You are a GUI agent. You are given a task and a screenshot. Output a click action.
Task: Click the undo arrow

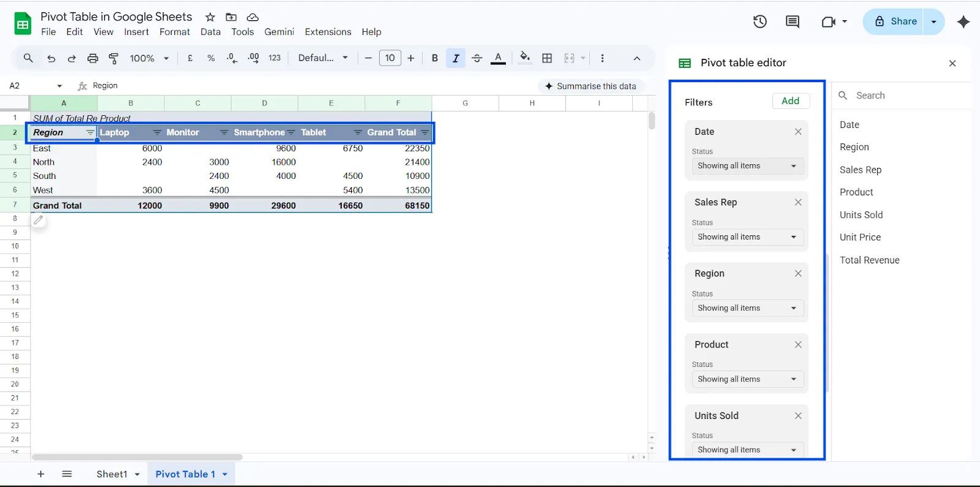(x=51, y=58)
